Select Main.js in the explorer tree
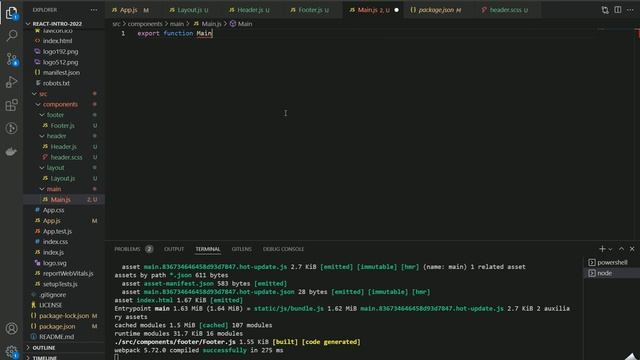The width and height of the screenshot is (640, 360). 60,200
